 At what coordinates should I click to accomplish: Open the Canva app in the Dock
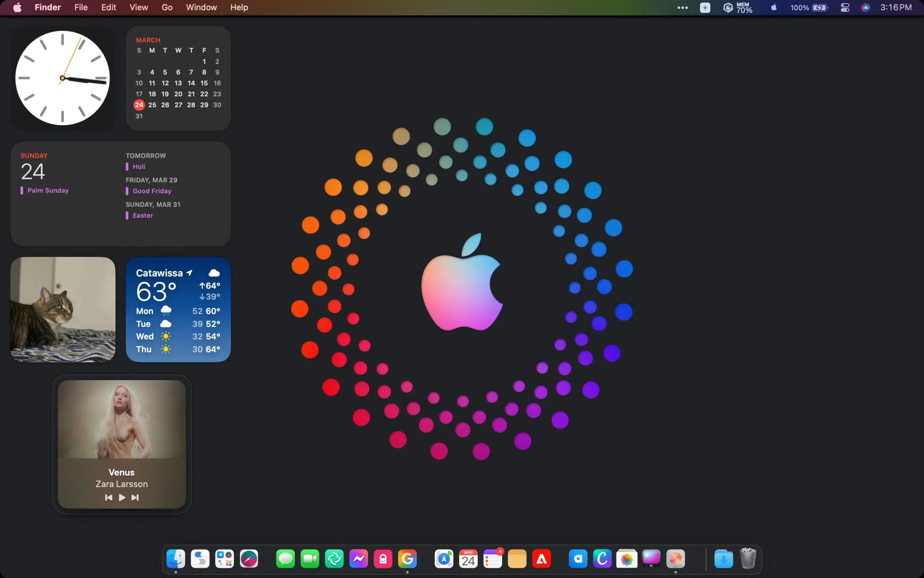[602, 559]
